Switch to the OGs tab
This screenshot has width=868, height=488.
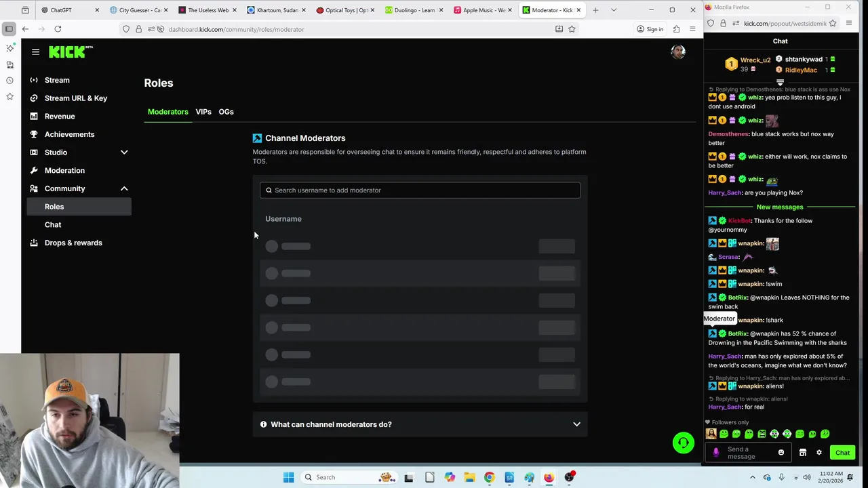click(226, 112)
